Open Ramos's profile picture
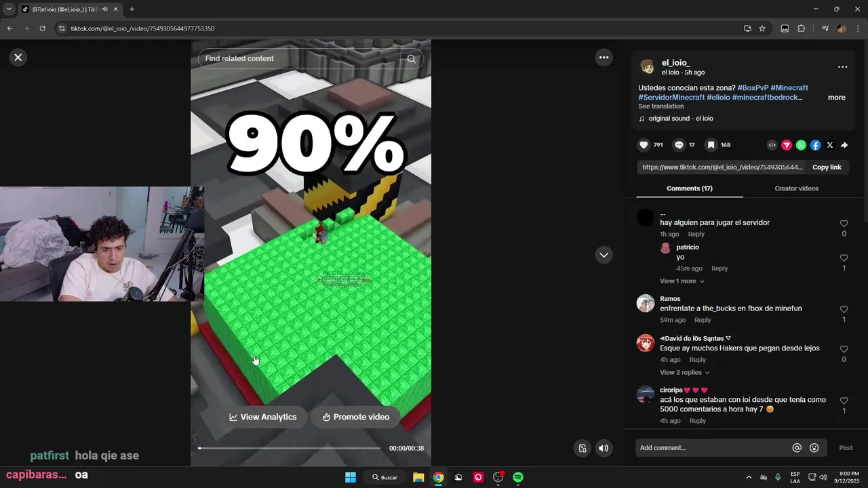Screen dimensions: 868x488 (646, 304)
